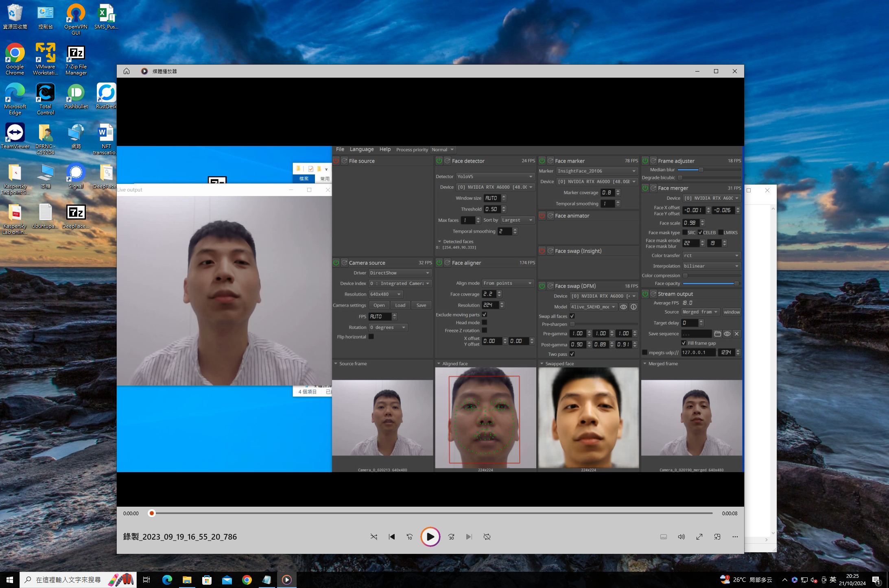Open the subtitles and captions menu
This screenshot has width=889, height=588.
tap(664, 537)
